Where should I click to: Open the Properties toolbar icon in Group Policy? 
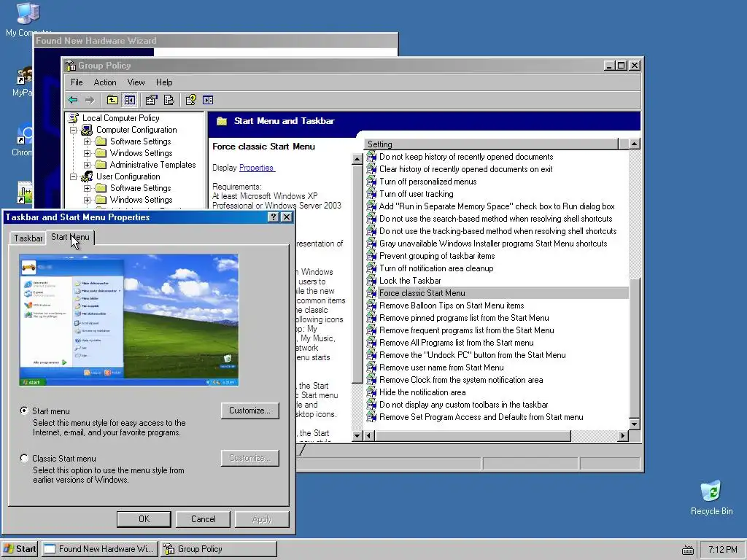pos(152,100)
